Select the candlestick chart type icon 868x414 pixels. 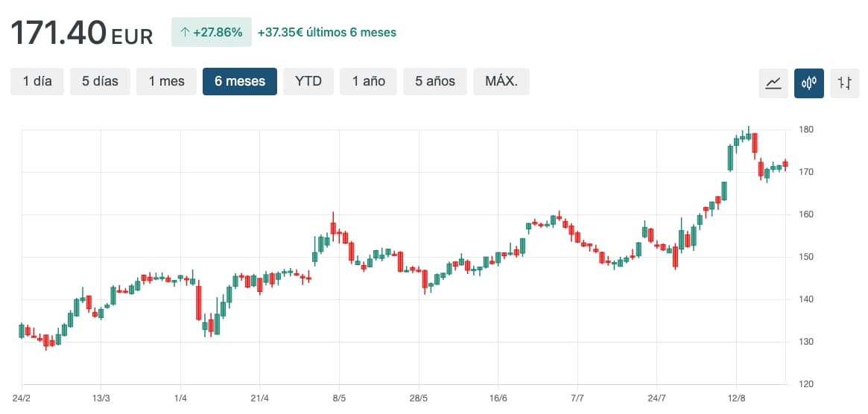click(809, 83)
